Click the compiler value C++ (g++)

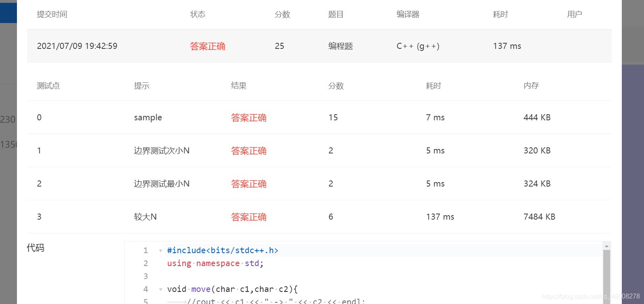(x=418, y=46)
